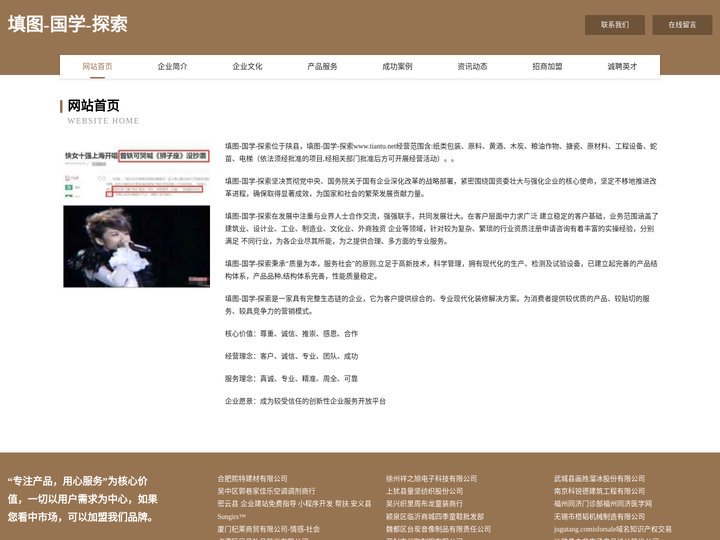Follow the www.tiantu.net link in the text

pos(375,146)
